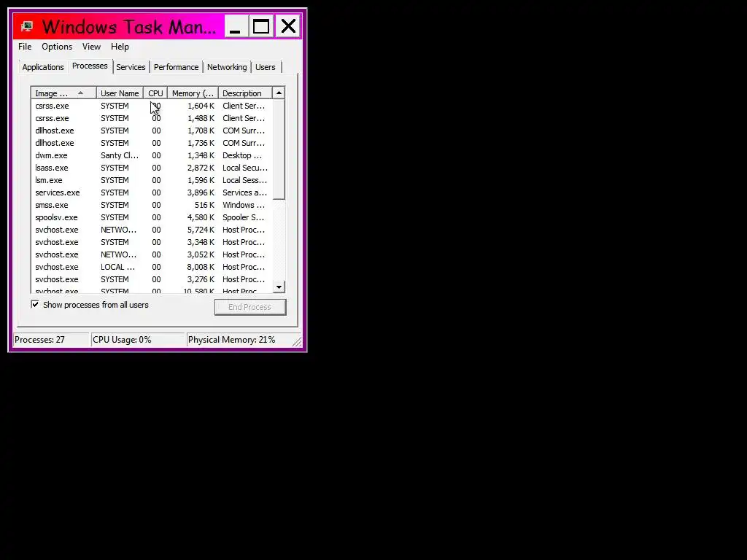Select the svchost.exe row using 5,724 K

(x=152, y=230)
